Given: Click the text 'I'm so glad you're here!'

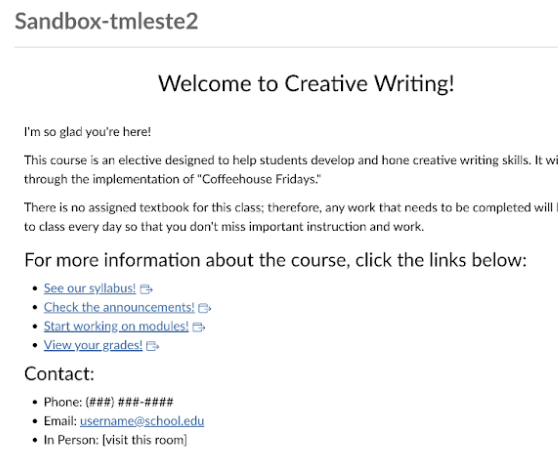Looking at the screenshot, I should 88,132.
